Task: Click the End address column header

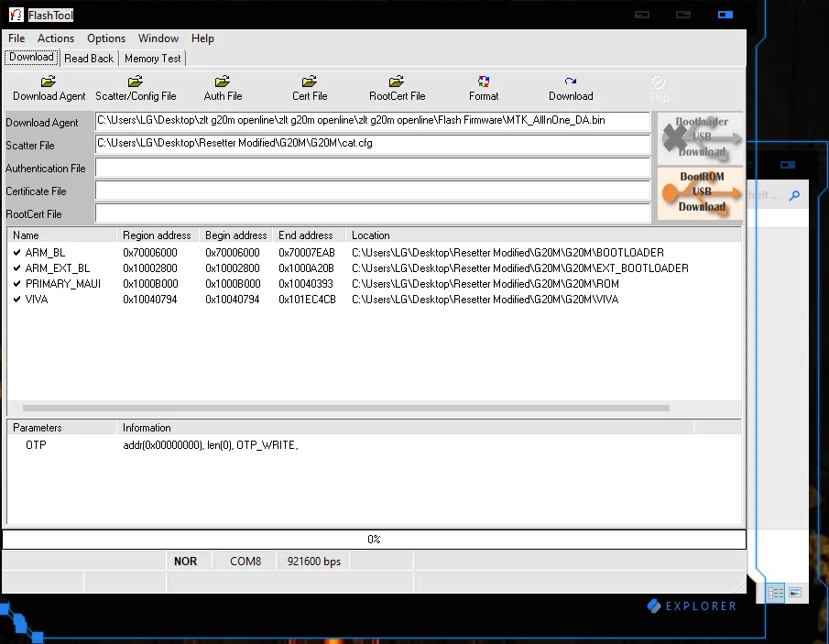Action: 308,235
